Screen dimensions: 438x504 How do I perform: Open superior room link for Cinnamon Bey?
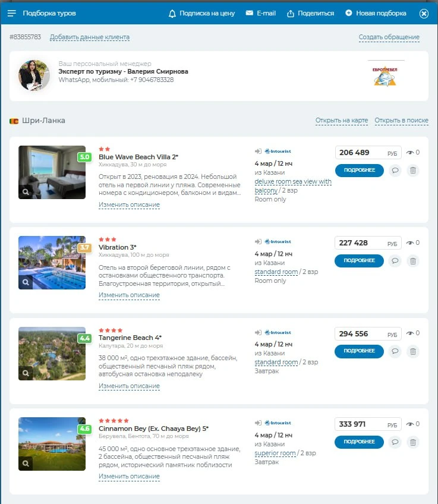275,453
